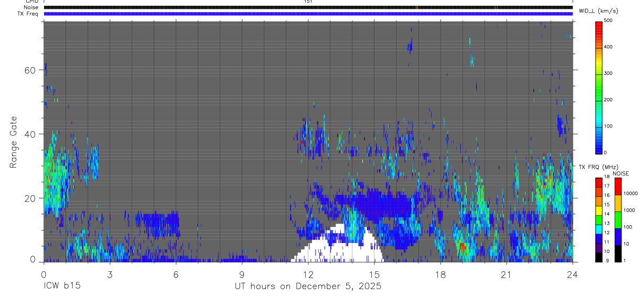The image size is (644, 297).
Task: Click the TX FRQ frequency colorbar
Action: pos(599,219)
